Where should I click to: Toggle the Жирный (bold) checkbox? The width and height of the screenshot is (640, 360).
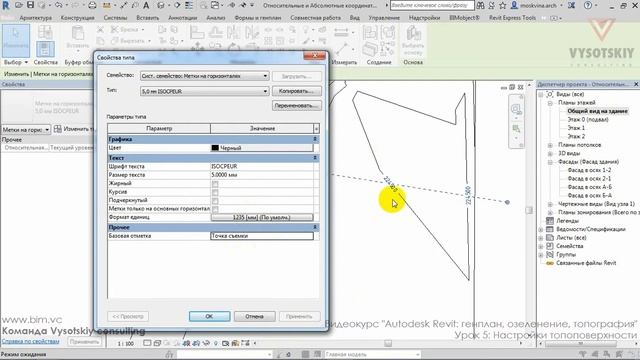click(x=215, y=184)
